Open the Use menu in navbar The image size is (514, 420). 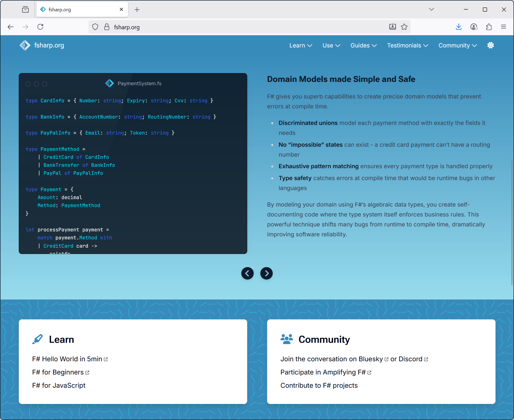[331, 46]
